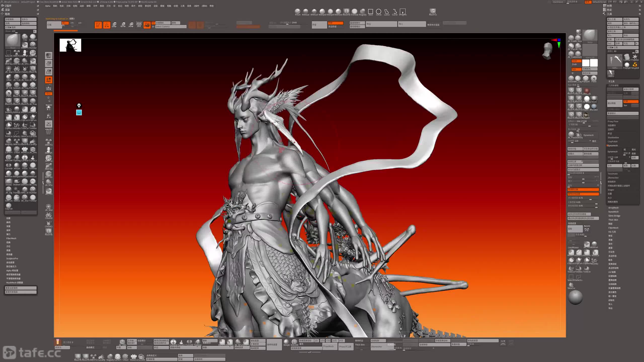Toggle X symmetry button in the toolbar
Viewport: 644px width, 362px height.
[65, 23]
